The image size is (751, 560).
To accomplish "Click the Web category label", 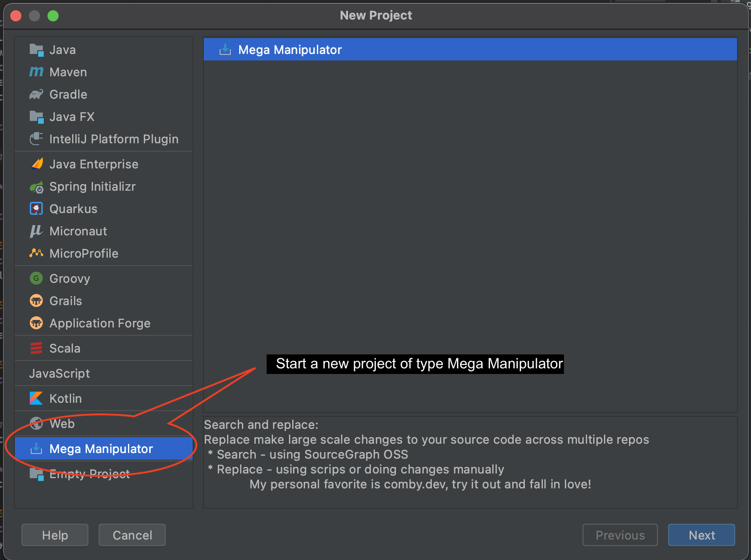I will pyautogui.click(x=62, y=424).
